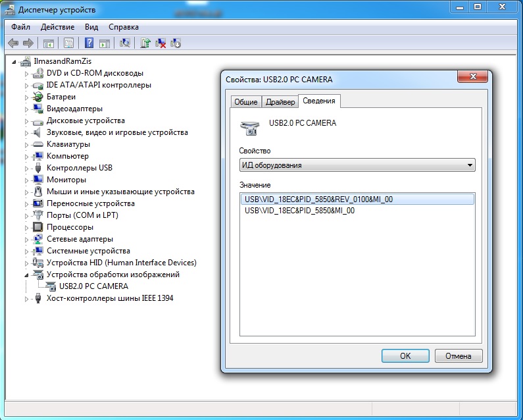523x420 pixels.
Task: Switch to the Драйвер tab
Action: click(x=280, y=101)
